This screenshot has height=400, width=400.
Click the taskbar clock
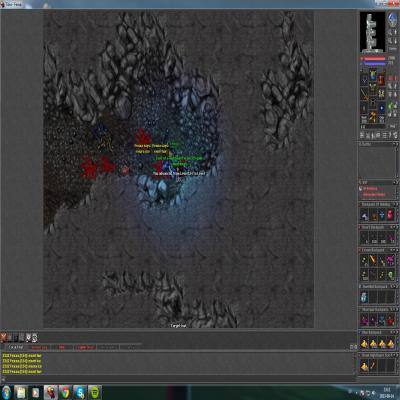tap(387, 392)
